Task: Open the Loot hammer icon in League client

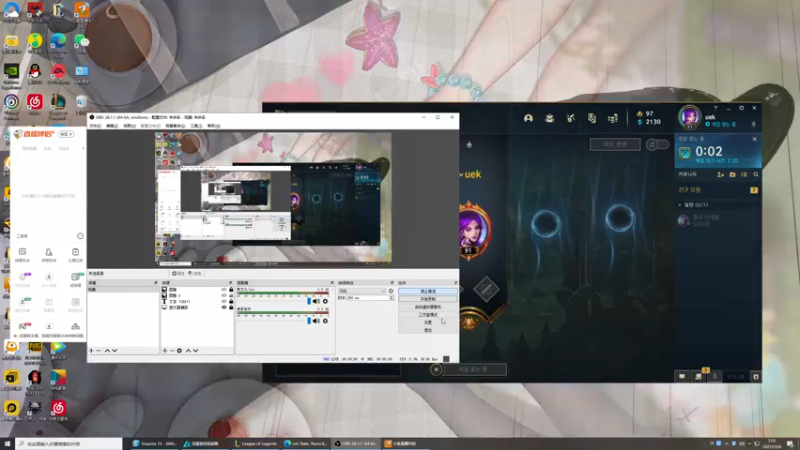Action: click(570, 118)
